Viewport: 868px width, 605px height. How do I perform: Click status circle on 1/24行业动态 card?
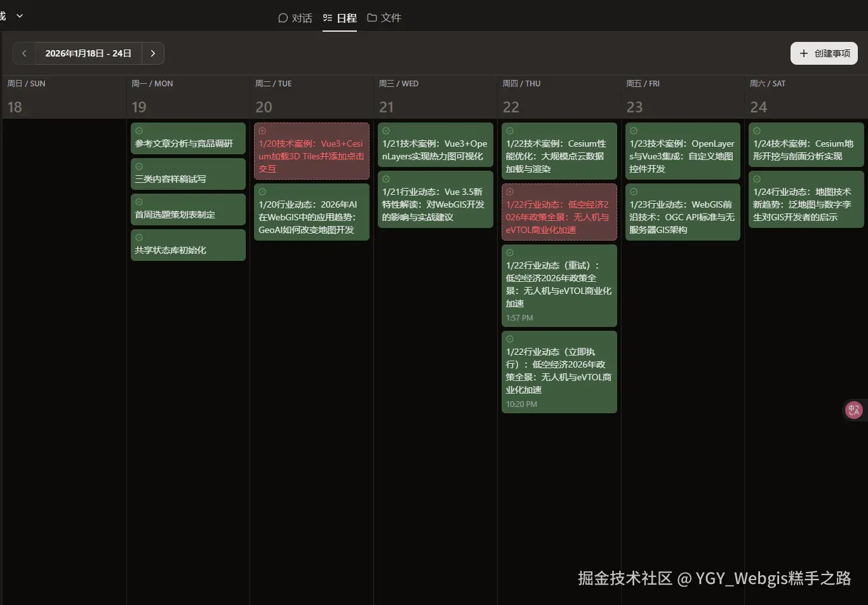click(x=757, y=179)
